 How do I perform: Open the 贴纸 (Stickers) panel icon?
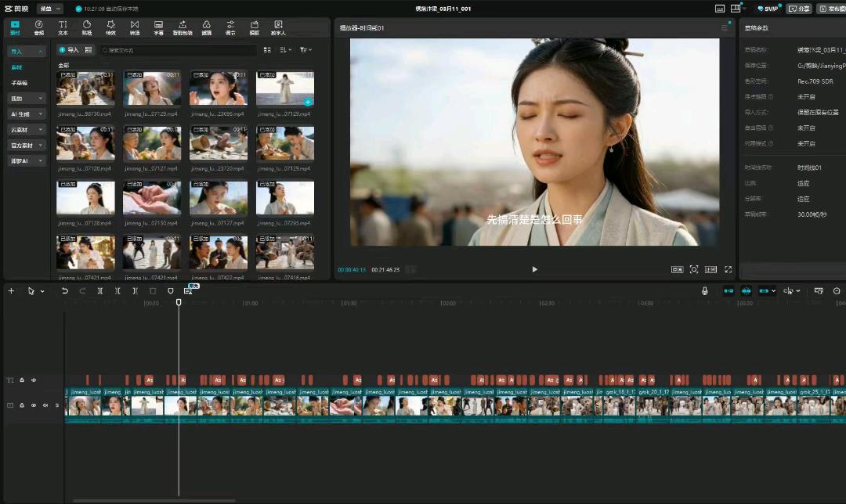[86, 28]
